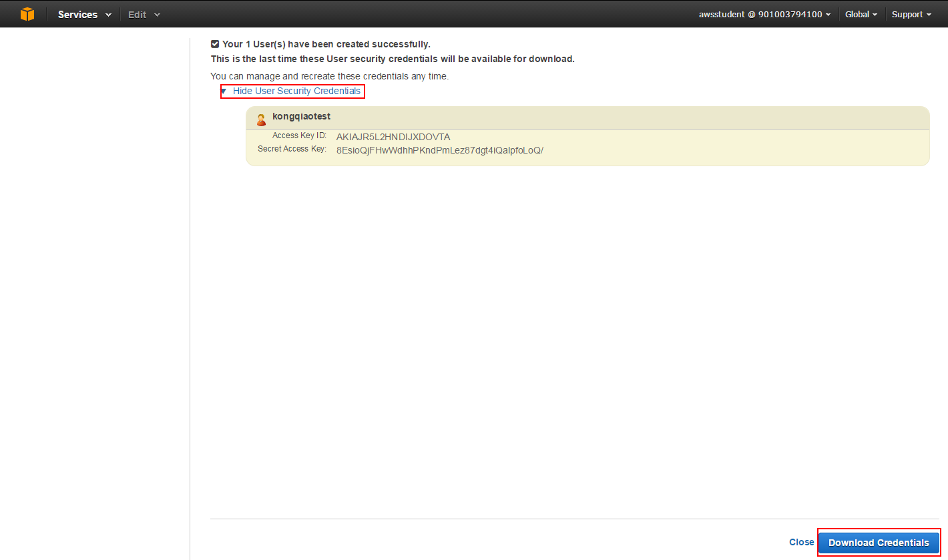Click the Hide User Security Credentials link

pos(296,91)
